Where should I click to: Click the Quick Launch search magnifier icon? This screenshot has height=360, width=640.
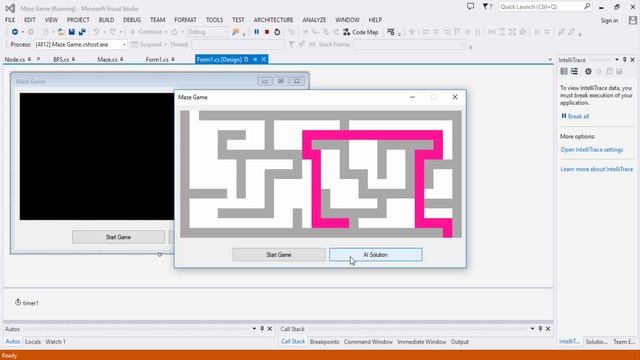(587, 7)
